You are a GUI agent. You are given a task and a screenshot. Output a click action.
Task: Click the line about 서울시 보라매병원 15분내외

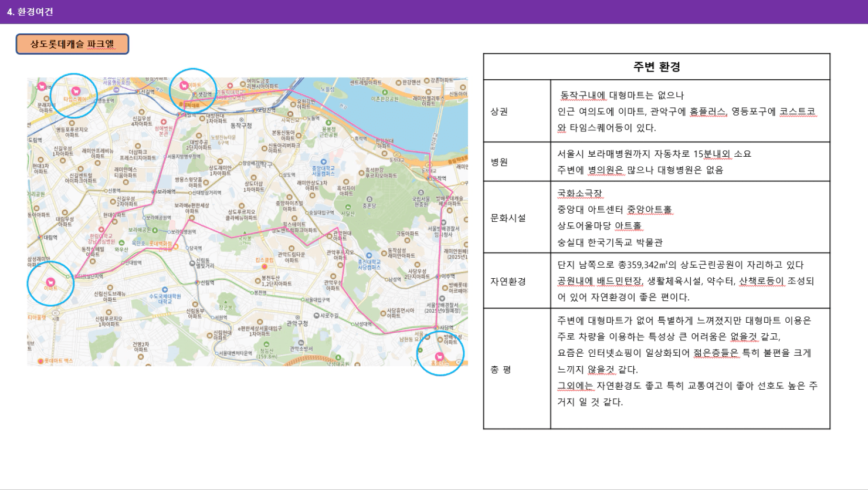(654, 154)
